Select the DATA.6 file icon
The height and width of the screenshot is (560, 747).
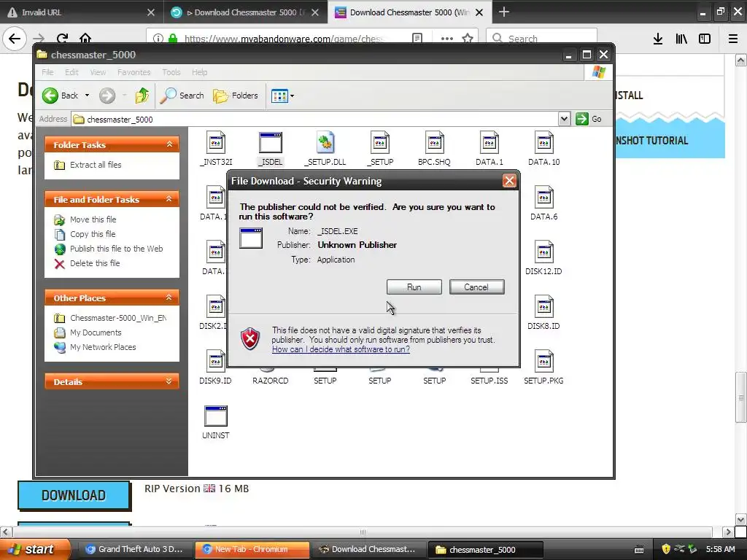pyautogui.click(x=544, y=197)
